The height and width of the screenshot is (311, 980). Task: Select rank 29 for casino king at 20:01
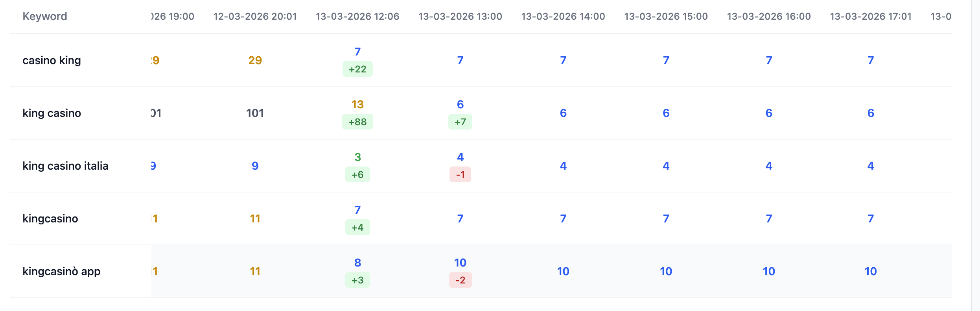(x=255, y=60)
